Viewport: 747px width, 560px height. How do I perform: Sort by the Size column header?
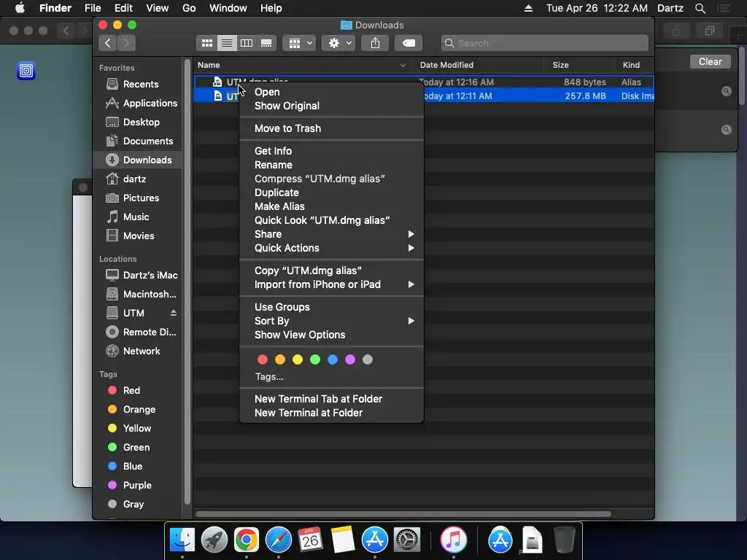(x=578, y=65)
